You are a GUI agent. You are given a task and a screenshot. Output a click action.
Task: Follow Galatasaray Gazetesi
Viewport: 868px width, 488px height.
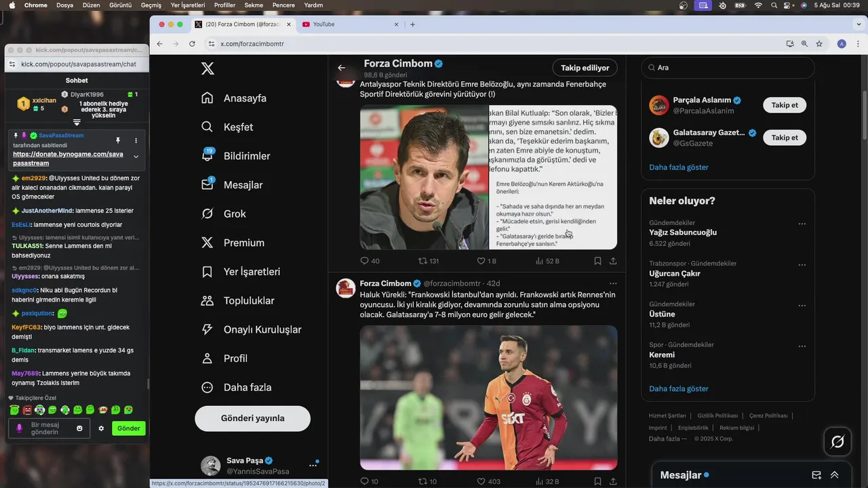pos(785,138)
